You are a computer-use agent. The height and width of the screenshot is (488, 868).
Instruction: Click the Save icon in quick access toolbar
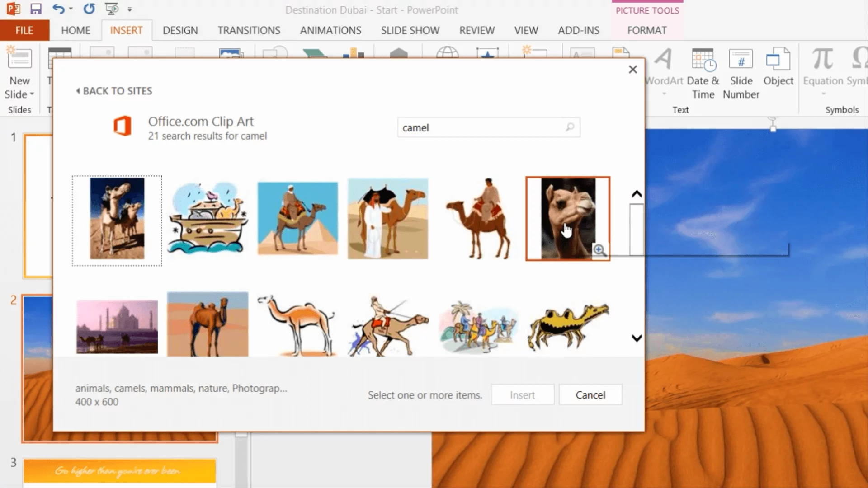pyautogui.click(x=36, y=9)
